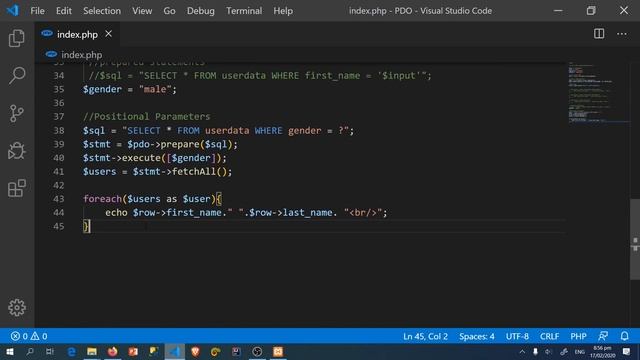
Task: Click the taskbar clock and date
Action: [x=602, y=351]
